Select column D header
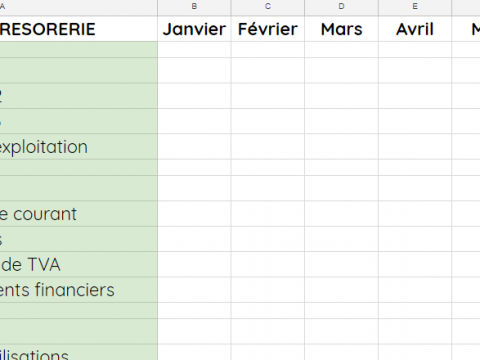This screenshot has width=480, height=360. pos(341,7)
